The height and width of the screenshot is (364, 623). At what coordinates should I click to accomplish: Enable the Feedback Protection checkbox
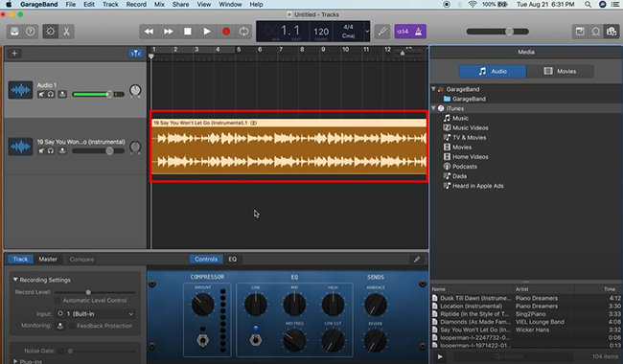tap(72, 326)
